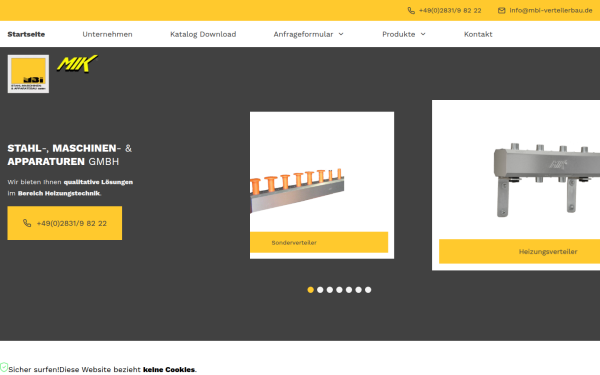
Task: Select the fourth carousel dot
Action: point(339,290)
